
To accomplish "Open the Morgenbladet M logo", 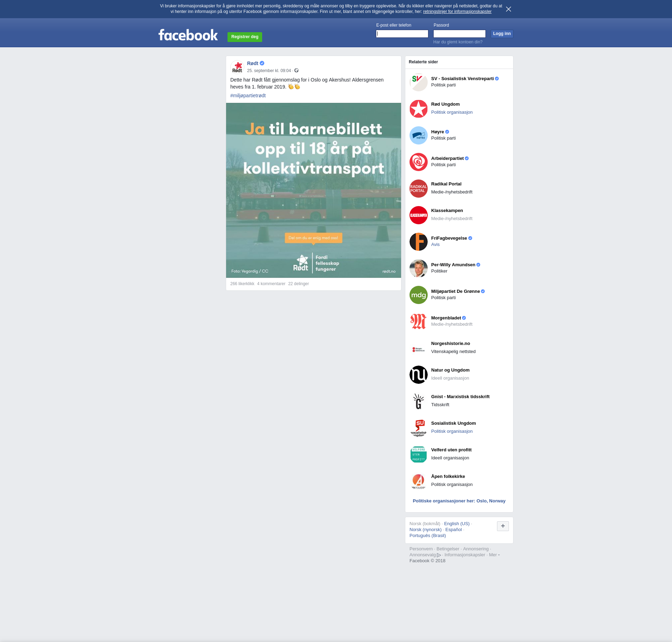I will pos(419,322).
